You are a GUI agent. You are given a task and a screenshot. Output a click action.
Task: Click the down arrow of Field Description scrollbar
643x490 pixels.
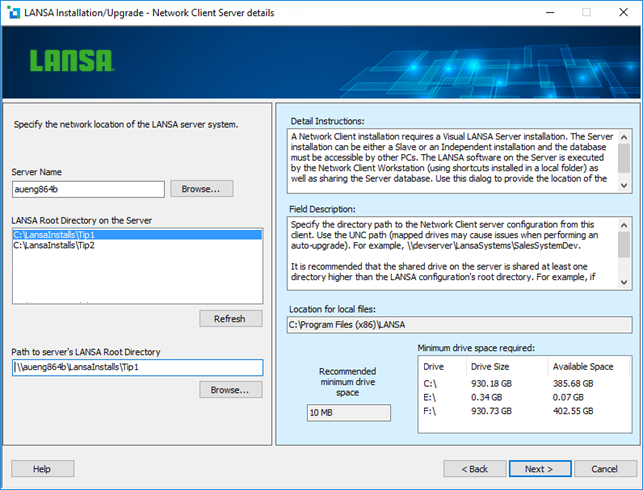tap(624, 280)
